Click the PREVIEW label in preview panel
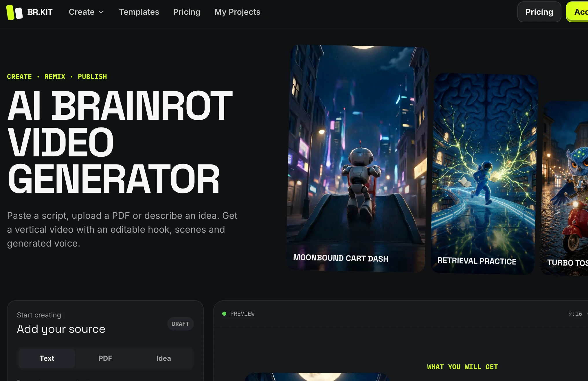The image size is (588, 381). pos(242,314)
